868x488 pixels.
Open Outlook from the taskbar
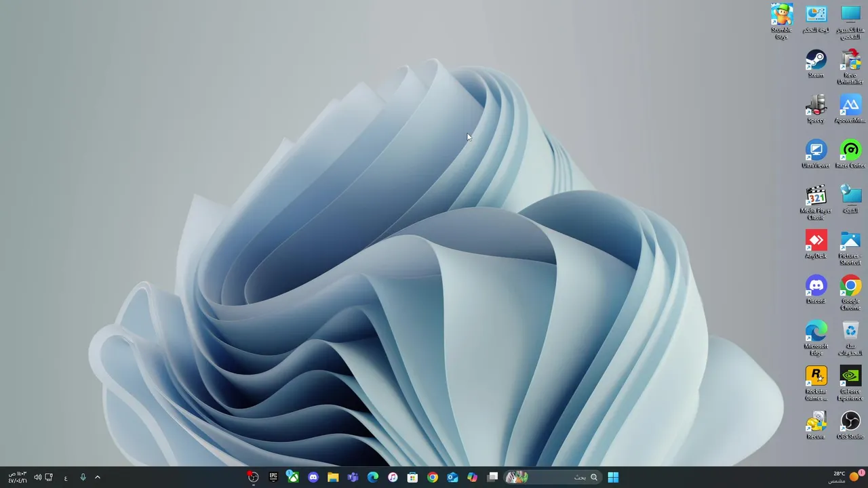(452, 477)
